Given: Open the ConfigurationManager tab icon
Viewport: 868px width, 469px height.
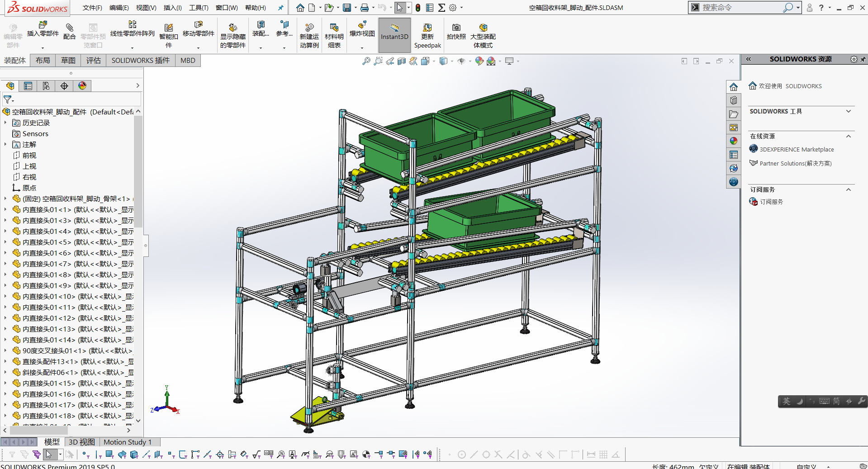Looking at the screenshot, I should click(x=46, y=86).
